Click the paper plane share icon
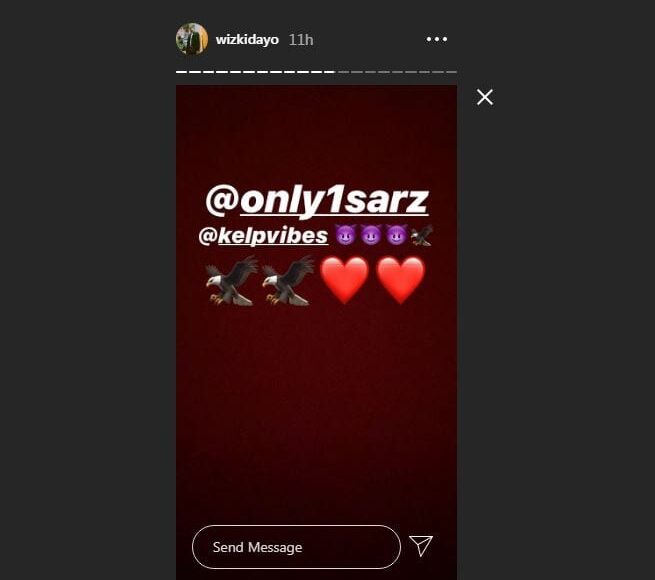This screenshot has height=580, width=655. point(421,546)
